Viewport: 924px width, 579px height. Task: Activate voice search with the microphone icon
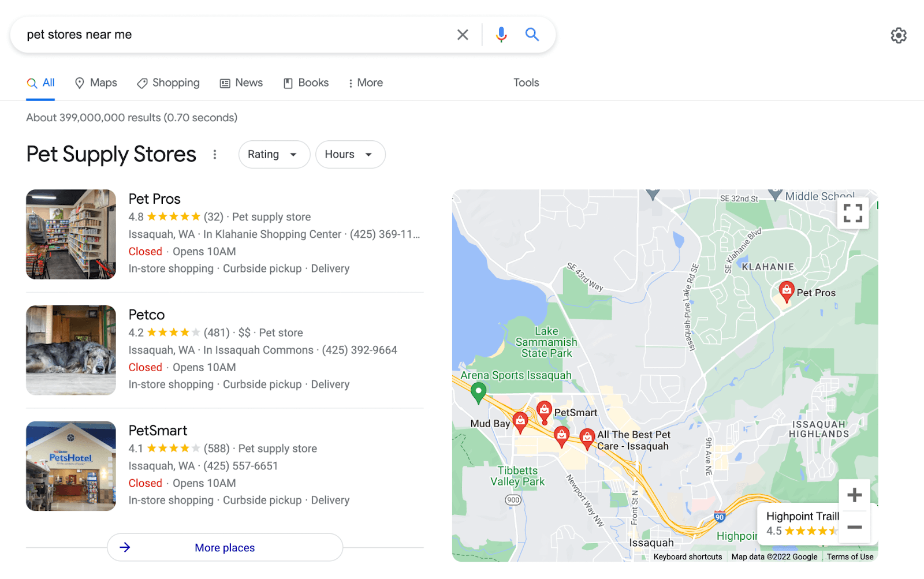coord(500,35)
